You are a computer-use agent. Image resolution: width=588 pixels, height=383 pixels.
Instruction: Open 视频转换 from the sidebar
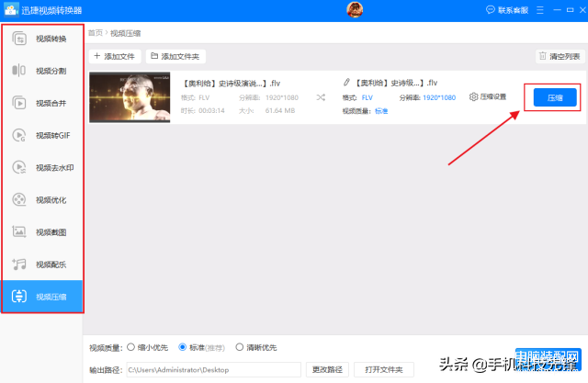(x=42, y=39)
